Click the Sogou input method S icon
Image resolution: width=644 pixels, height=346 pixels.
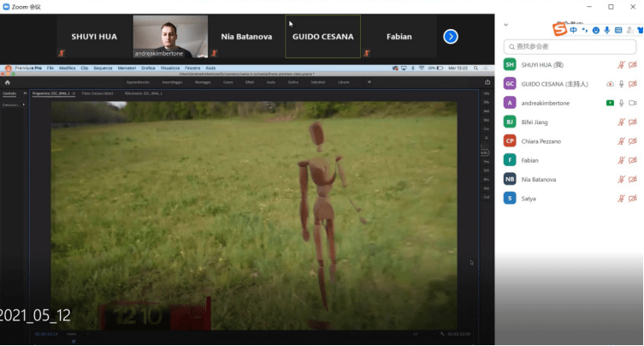coord(560,31)
